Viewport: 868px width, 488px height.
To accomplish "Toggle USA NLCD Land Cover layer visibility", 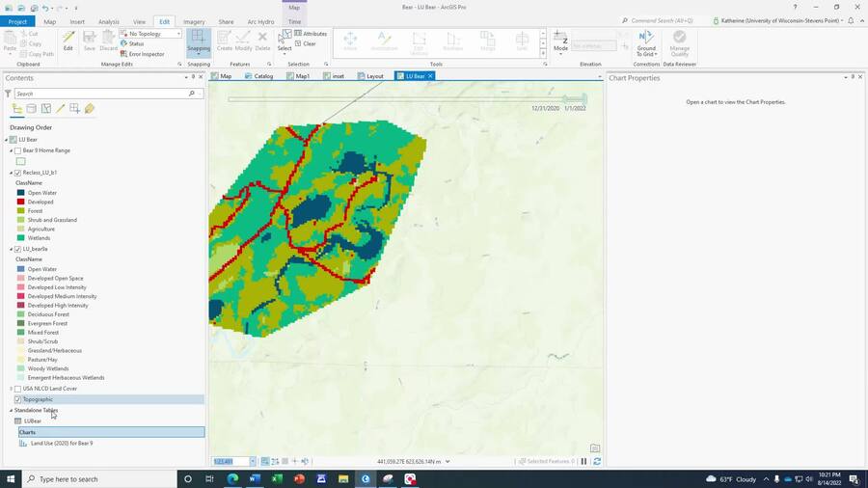I will (x=17, y=389).
